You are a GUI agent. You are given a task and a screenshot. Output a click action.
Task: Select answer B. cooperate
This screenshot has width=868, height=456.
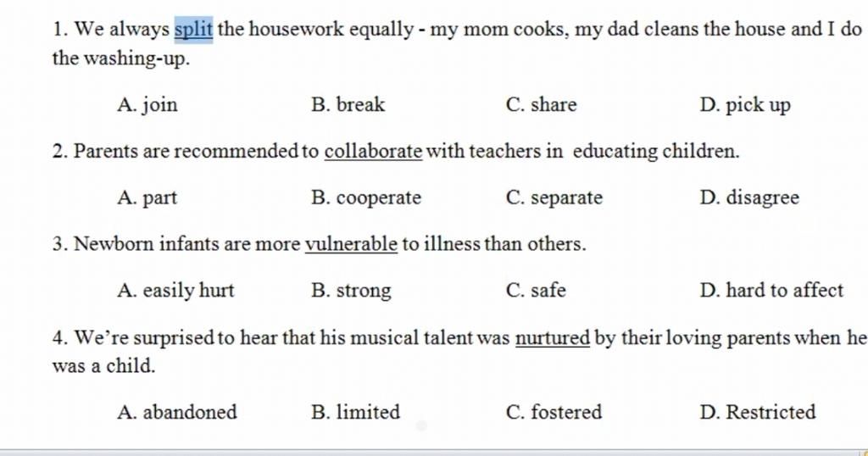click(366, 197)
